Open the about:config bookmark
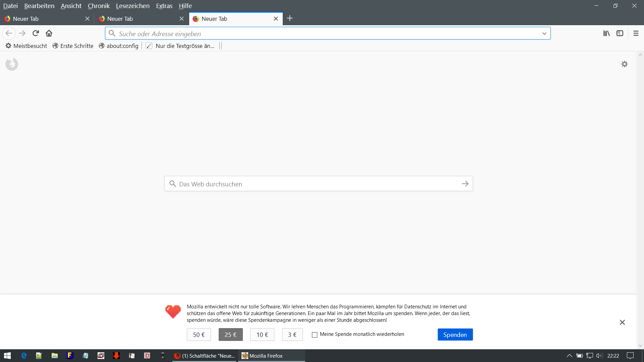The image size is (644, 362). [119, 46]
